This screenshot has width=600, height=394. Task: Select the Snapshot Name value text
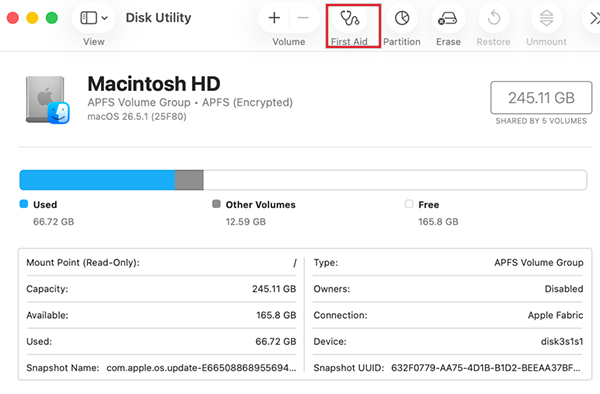pos(201,368)
